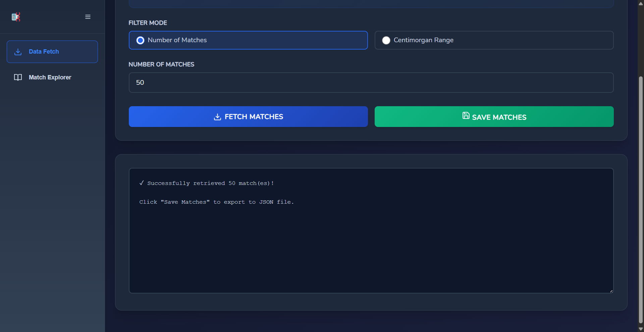Click the download icon beside Data Fetch

[x=18, y=52]
